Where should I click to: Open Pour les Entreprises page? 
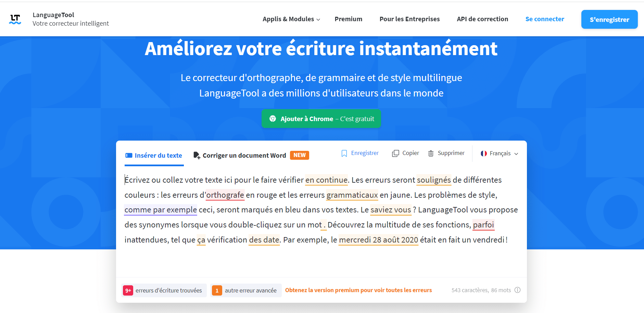click(x=409, y=19)
